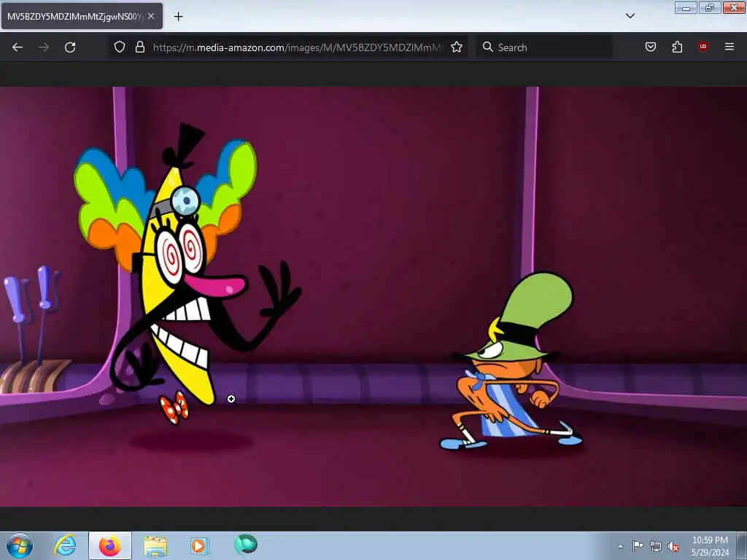Open the clock showing 10:59 PM
This screenshot has width=747, height=560.
(710, 546)
